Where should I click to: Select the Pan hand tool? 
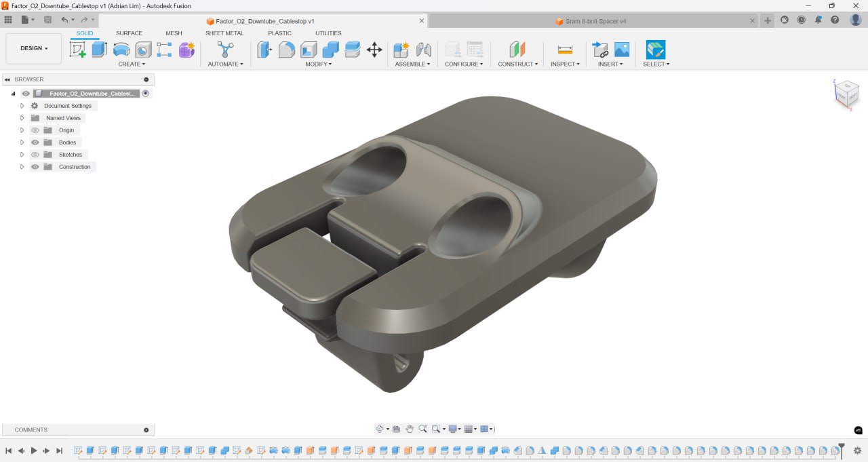[410, 429]
